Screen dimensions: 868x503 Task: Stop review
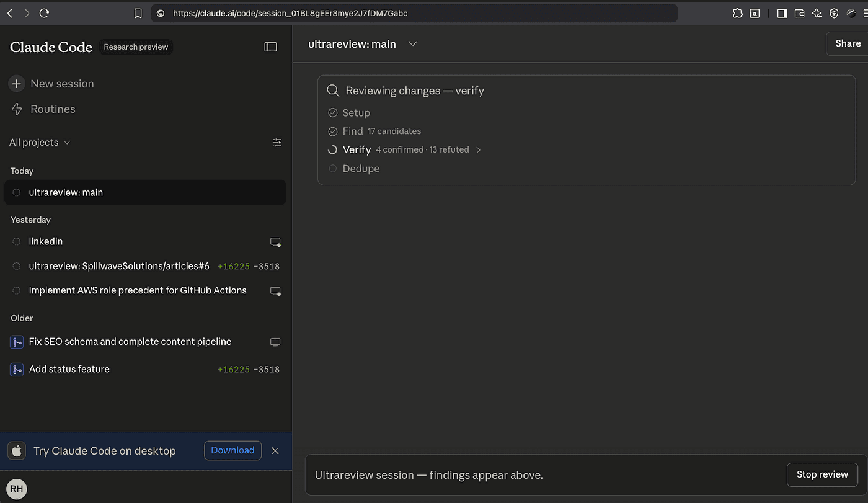[822, 474]
